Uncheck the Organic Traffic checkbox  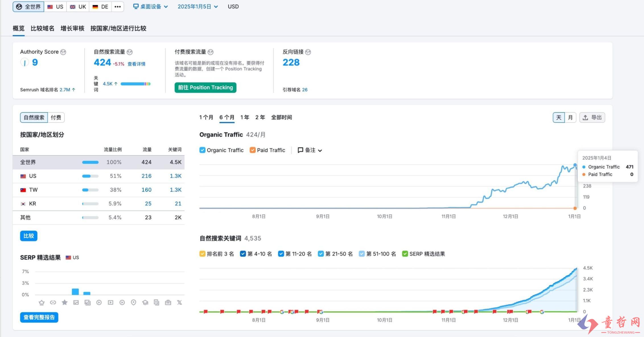pyautogui.click(x=202, y=150)
